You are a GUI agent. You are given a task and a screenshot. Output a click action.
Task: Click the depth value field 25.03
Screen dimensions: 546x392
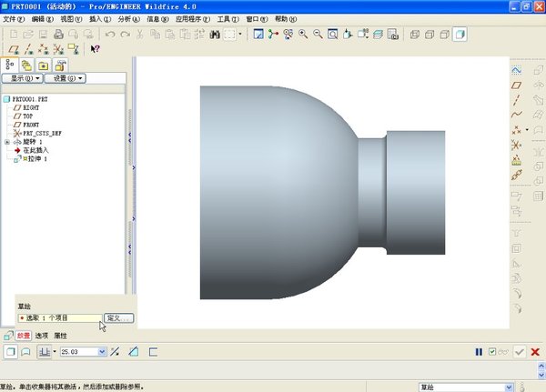(77, 351)
